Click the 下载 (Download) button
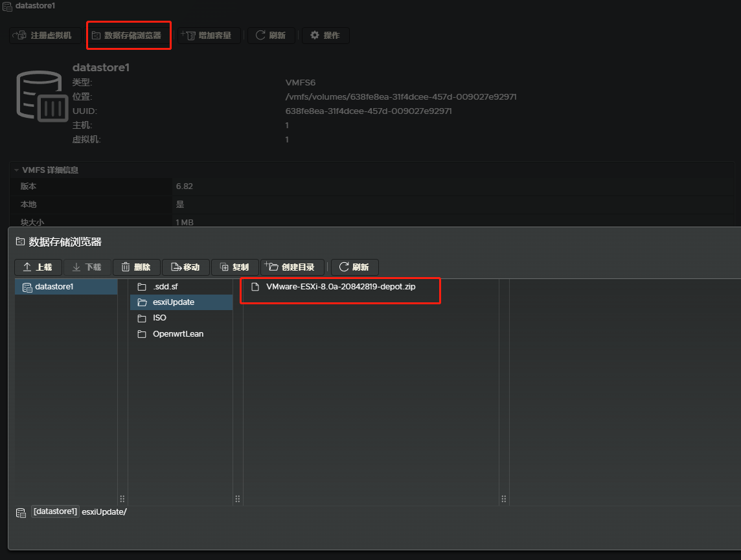 [87, 267]
